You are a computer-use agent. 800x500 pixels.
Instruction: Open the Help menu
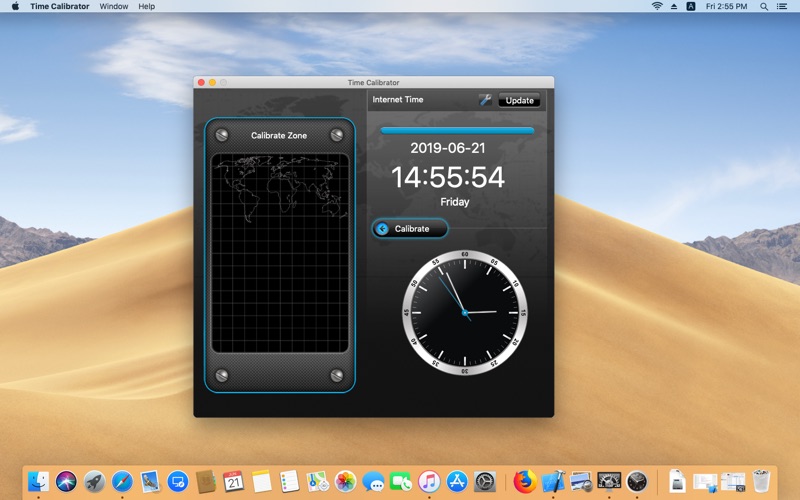pyautogui.click(x=146, y=6)
